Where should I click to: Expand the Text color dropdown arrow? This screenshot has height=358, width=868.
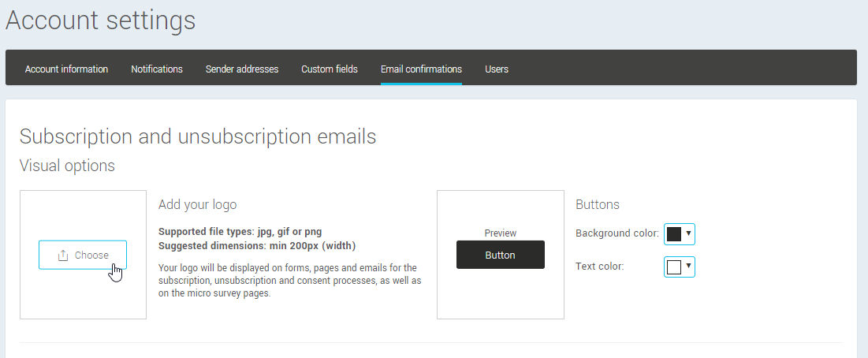pyautogui.click(x=688, y=267)
